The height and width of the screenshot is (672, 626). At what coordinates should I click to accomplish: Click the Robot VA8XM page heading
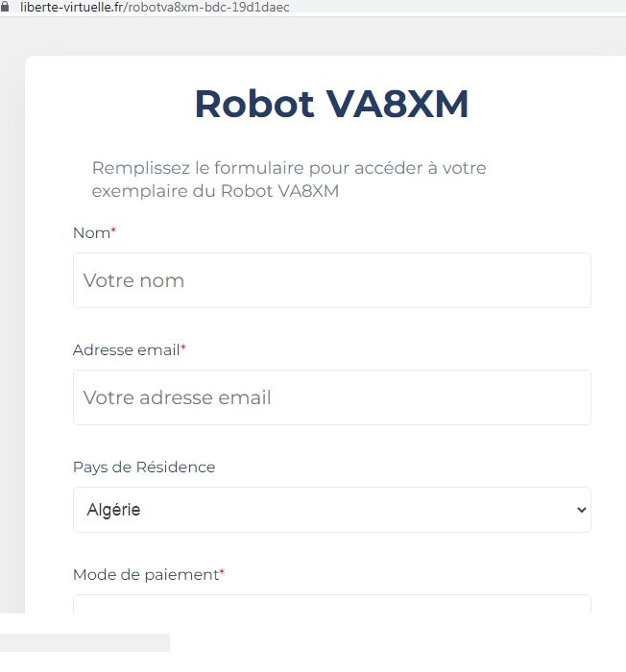point(331,104)
